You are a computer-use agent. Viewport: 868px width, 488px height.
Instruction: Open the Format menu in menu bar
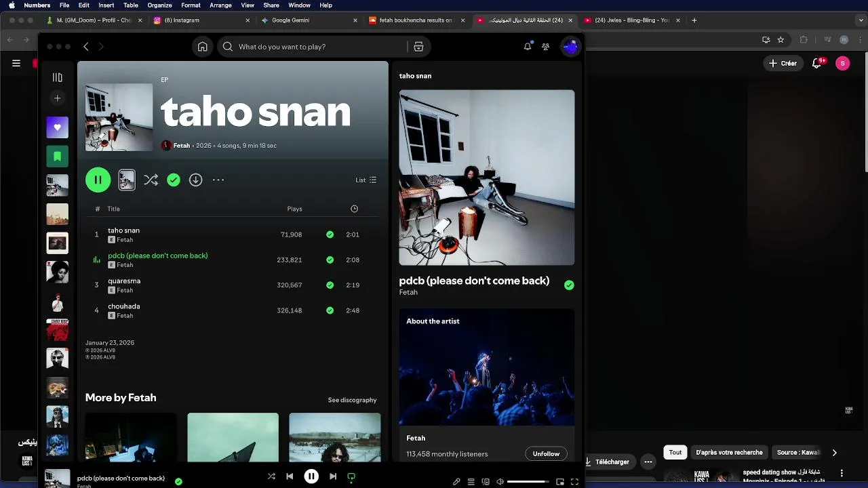191,5
